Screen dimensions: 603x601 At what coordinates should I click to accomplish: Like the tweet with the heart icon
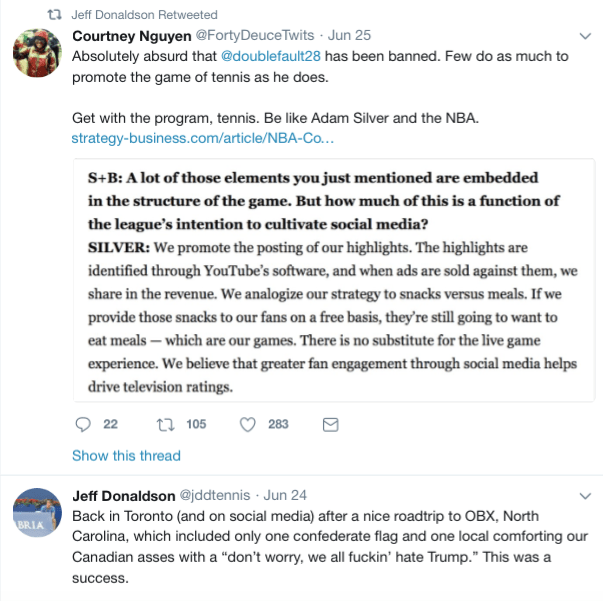248,424
